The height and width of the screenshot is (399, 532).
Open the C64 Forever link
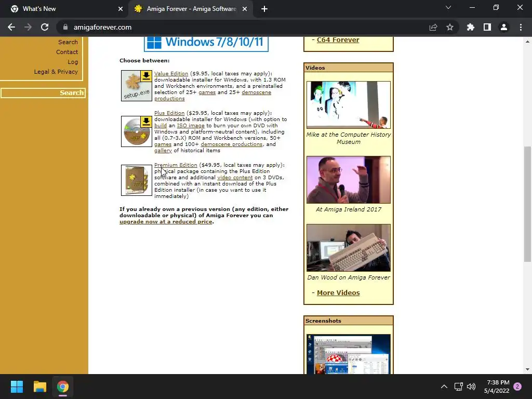click(338, 39)
